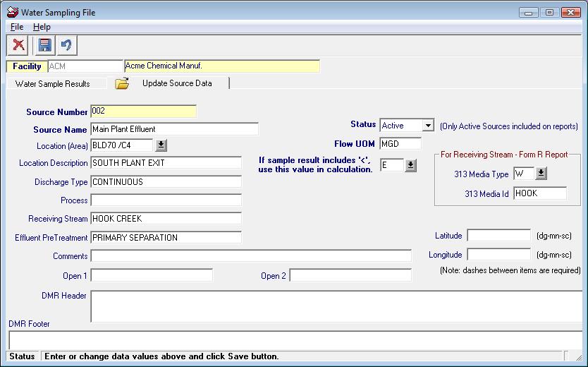The height and width of the screenshot is (367, 588).
Task: Select the Update Source Data tab
Action: click(177, 83)
